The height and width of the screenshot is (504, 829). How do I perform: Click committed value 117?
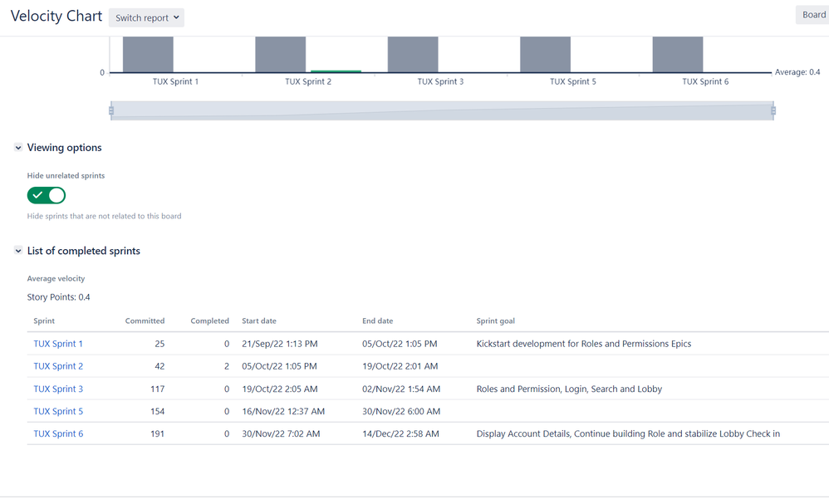158,389
